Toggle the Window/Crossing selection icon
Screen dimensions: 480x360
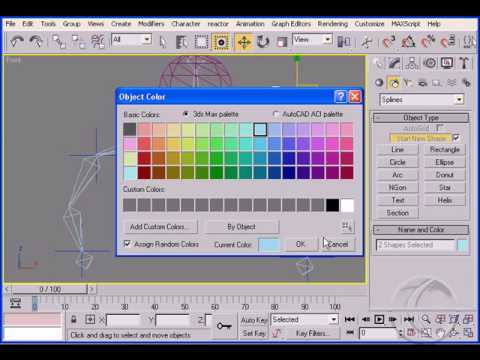pyautogui.click(x=221, y=42)
